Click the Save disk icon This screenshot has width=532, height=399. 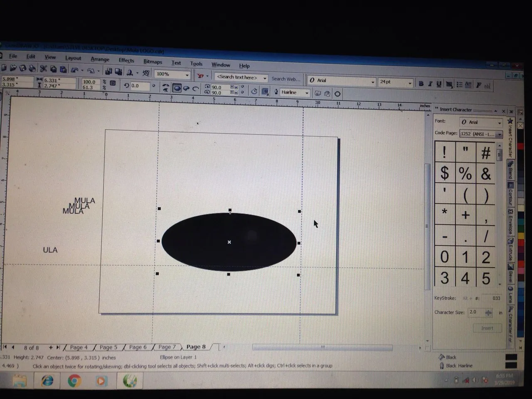[x=23, y=68]
